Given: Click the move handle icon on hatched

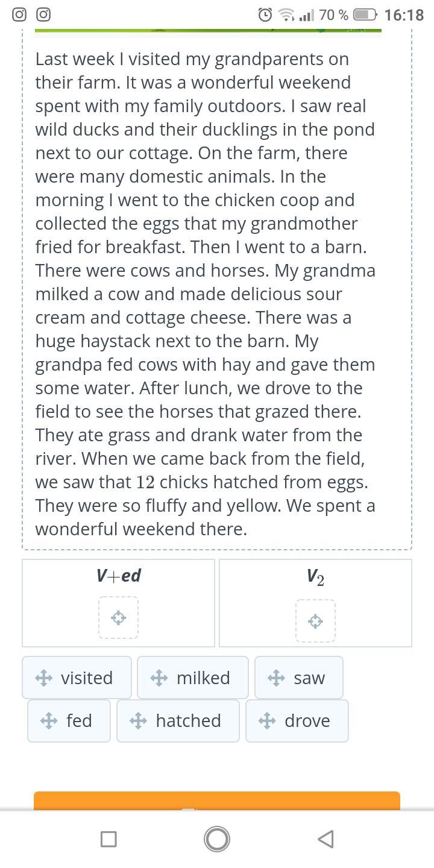Looking at the screenshot, I should pyautogui.click(x=138, y=721).
